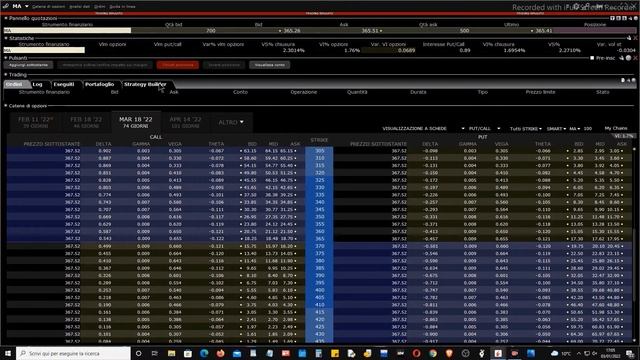Click the MA field in Pannello quotazioni
The height and width of the screenshot is (360, 640).
point(67,31)
